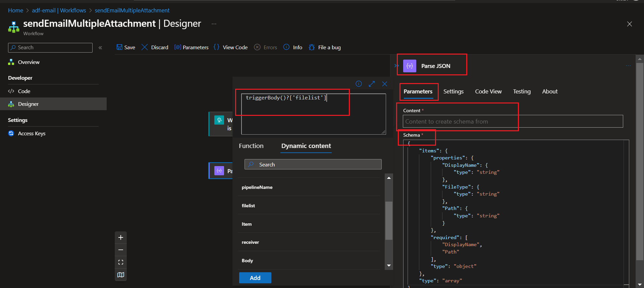Click the Content input field

[513, 122]
